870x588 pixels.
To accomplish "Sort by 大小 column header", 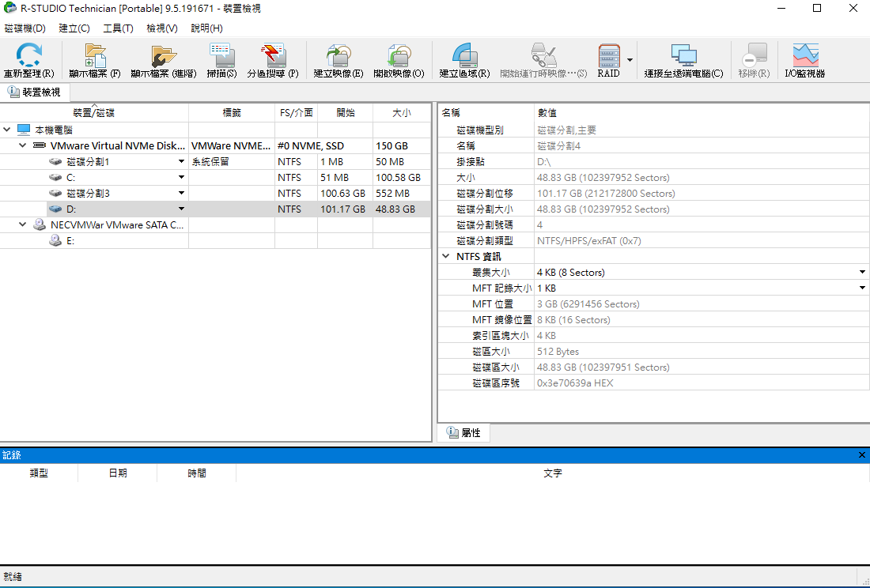I will (x=401, y=113).
